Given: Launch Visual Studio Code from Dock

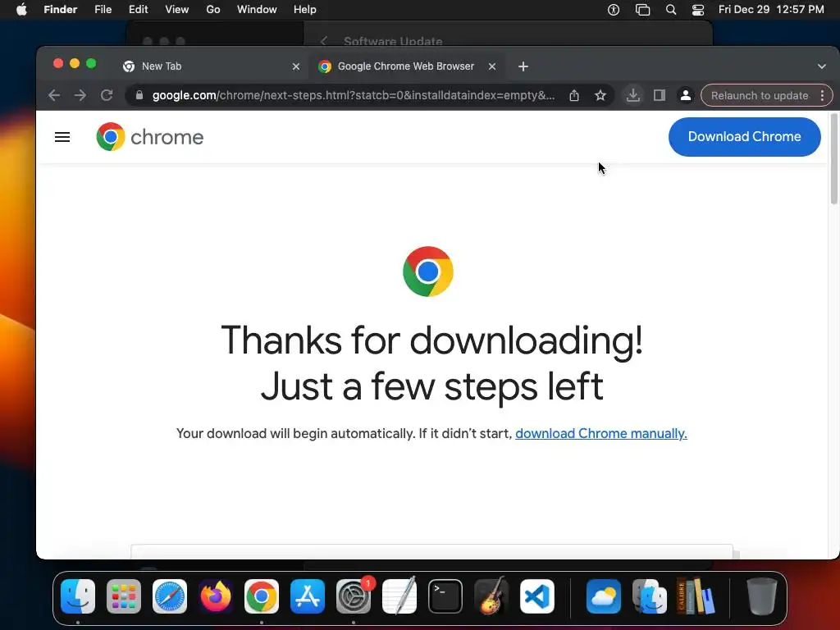Looking at the screenshot, I should tap(536, 596).
